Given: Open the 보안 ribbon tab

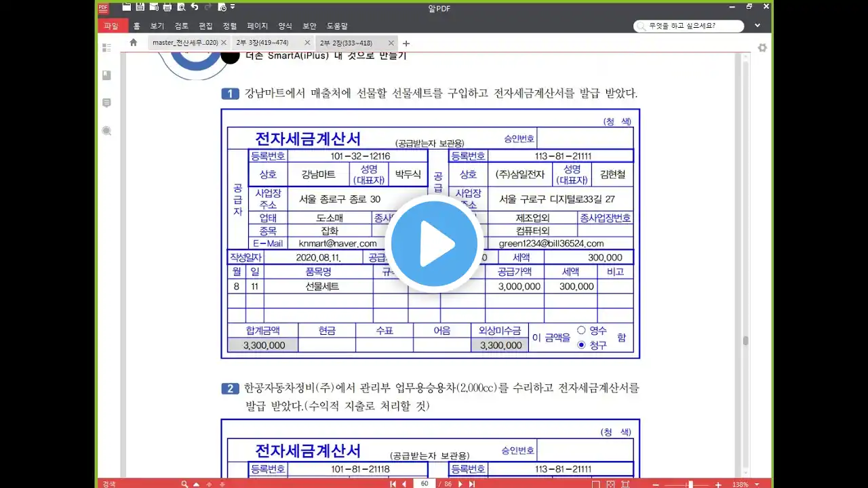Looking at the screenshot, I should (x=309, y=26).
